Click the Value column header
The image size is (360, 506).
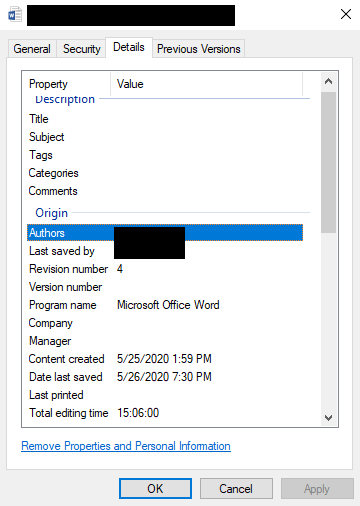click(x=206, y=84)
